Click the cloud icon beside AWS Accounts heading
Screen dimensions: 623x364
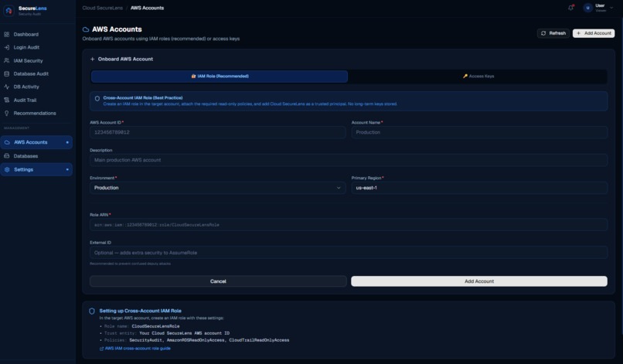click(86, 29)
